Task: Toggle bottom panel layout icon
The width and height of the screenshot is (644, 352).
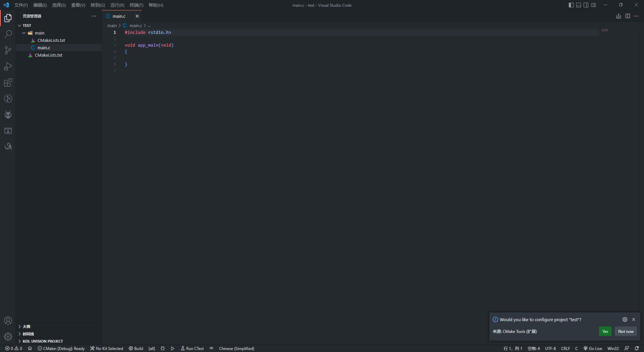Action: point(579,5)
